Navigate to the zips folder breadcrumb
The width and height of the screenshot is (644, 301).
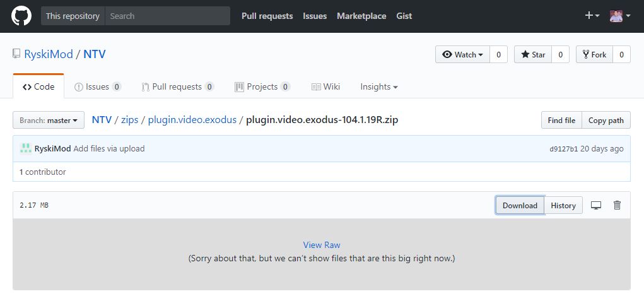pos(130,120)
